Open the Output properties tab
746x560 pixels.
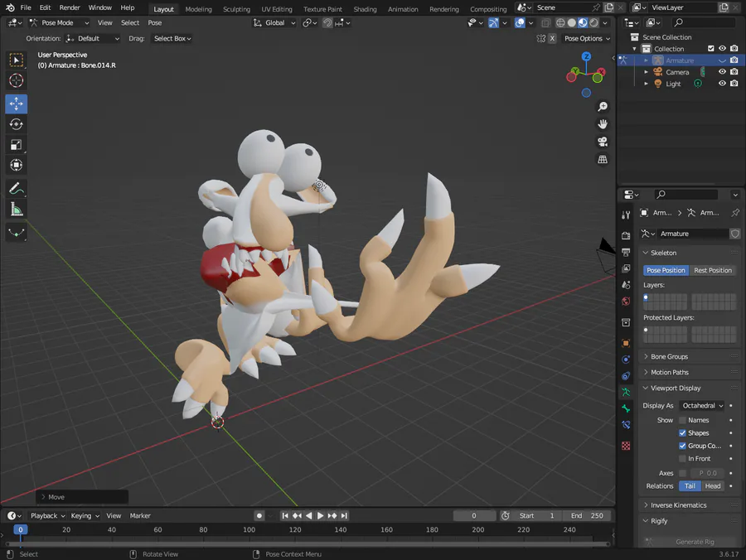tap(626, 252)
